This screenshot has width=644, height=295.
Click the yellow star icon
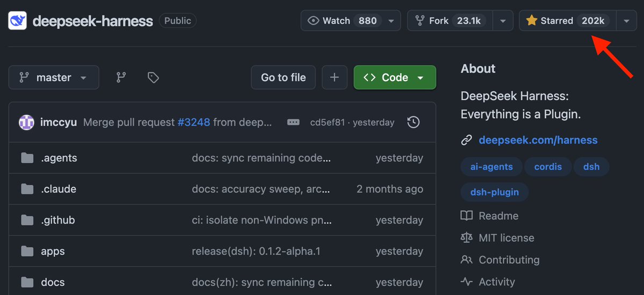532,20
